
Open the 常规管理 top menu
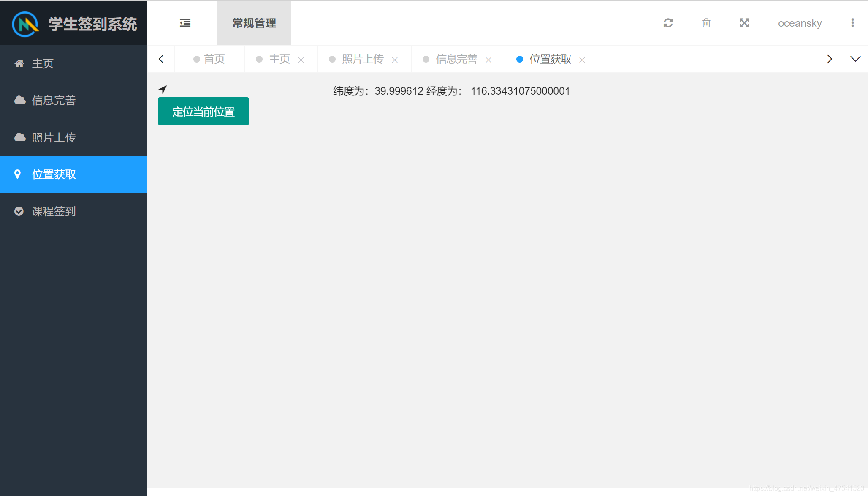[254, 23]
